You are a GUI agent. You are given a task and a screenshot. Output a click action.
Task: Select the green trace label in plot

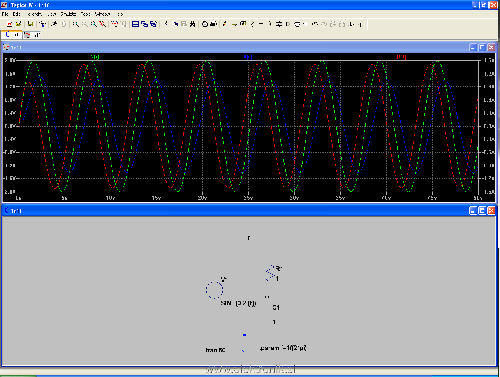pos(95,57)
